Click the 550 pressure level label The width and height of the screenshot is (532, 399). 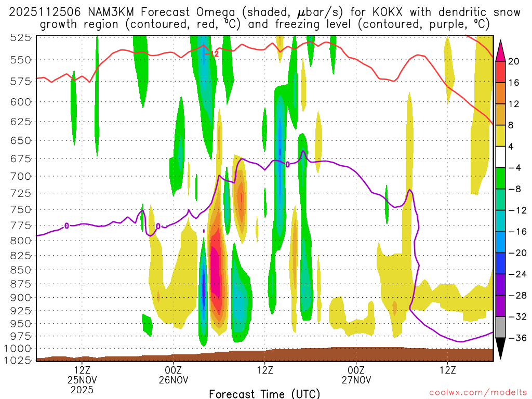click(x=21, y=60)
